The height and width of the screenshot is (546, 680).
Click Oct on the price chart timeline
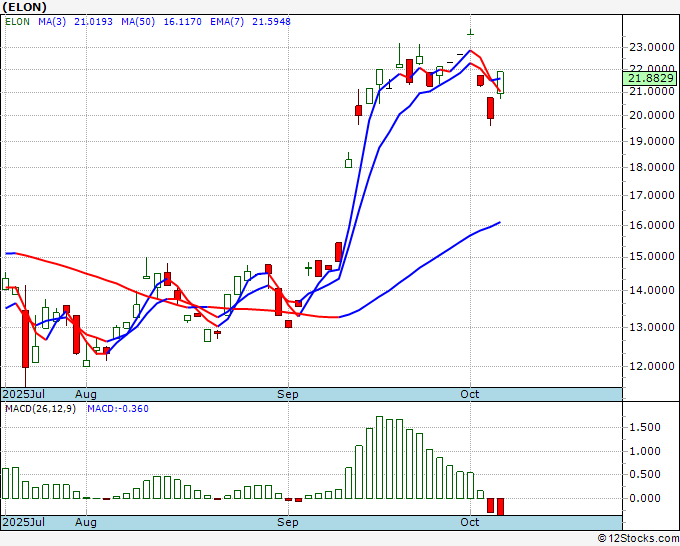click(470, 394)
